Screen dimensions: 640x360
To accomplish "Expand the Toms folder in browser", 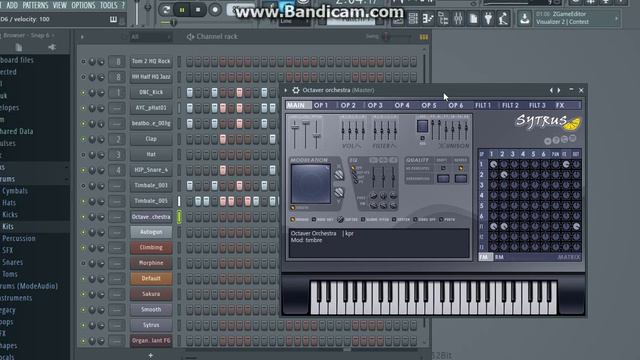I will (10, 274).
